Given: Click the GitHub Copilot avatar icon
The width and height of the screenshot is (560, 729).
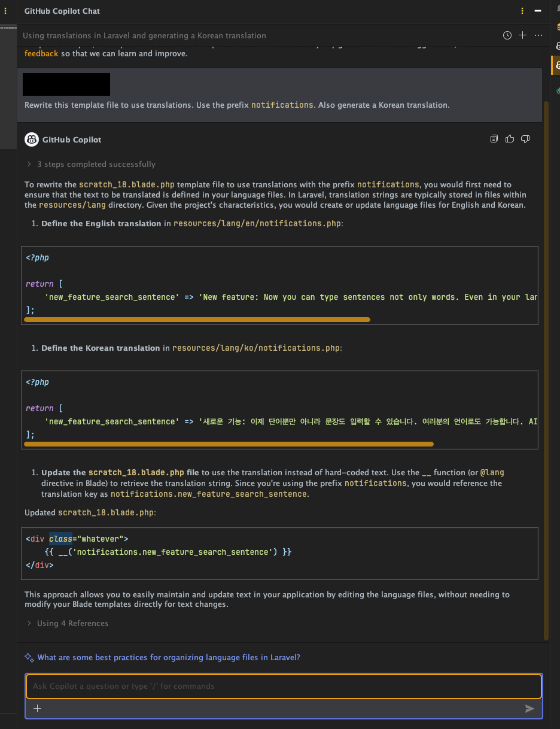Looking at the screenshot, I should coord(32,139).
